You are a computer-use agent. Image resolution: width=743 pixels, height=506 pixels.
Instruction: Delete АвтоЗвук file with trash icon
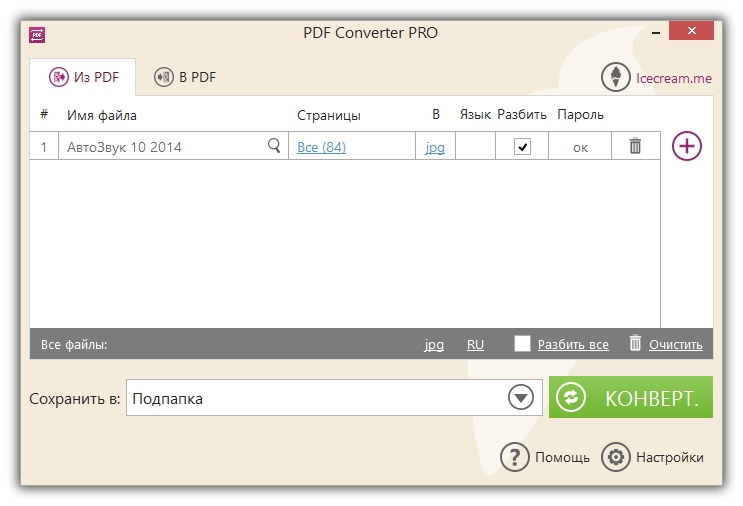point(635,145)
